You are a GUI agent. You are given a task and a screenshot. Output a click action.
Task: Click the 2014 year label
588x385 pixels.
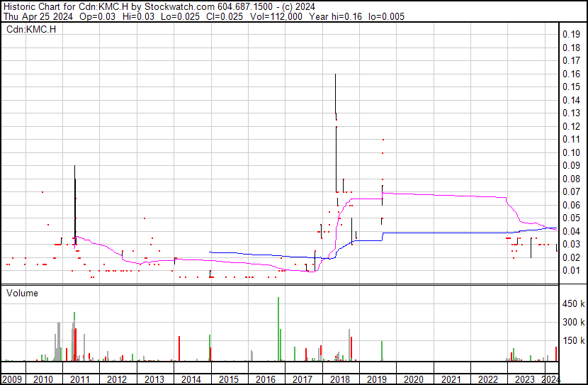pos(191,379)
